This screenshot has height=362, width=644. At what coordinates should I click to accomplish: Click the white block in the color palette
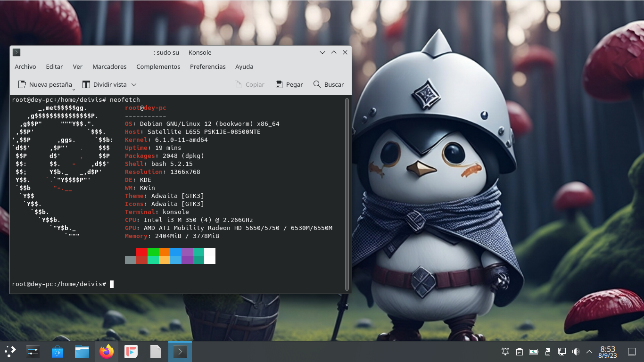pyautogui.click(x=210, y=256)
